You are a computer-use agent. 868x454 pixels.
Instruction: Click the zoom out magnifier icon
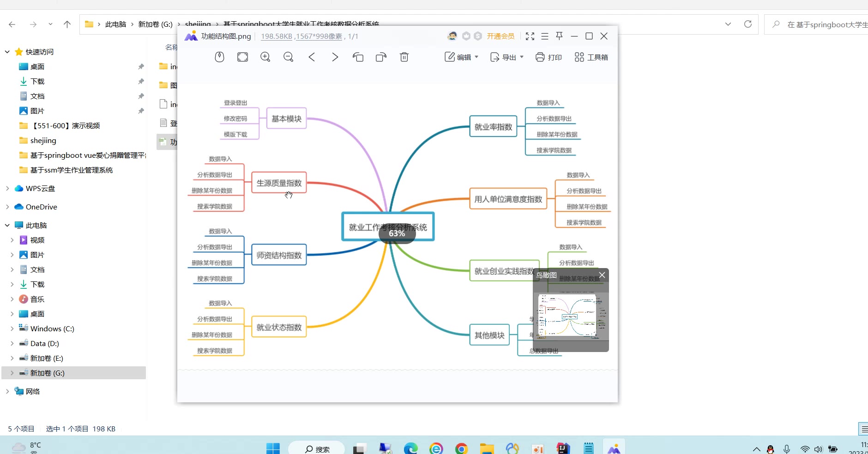pos(289,57)
